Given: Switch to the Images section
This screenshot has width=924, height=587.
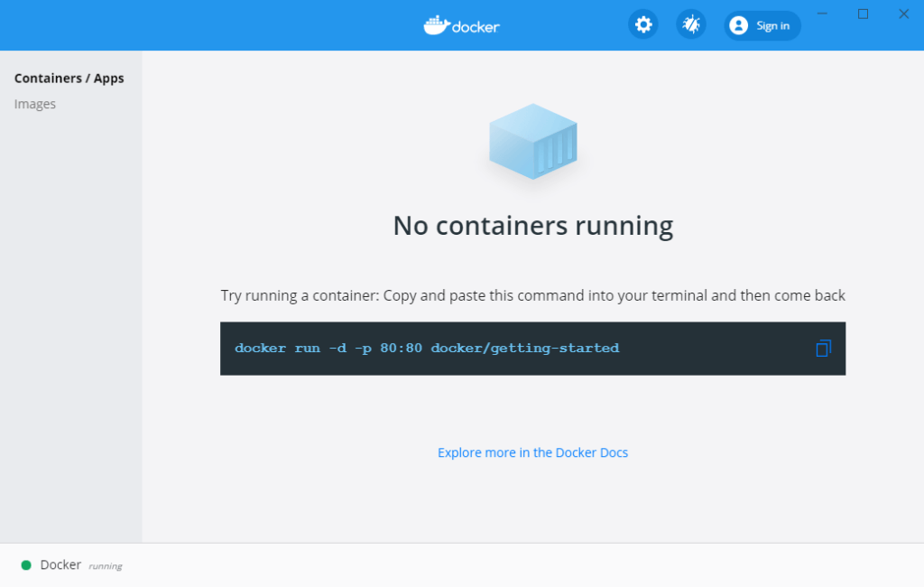Looking at the screenshot, I should [35, 103].
